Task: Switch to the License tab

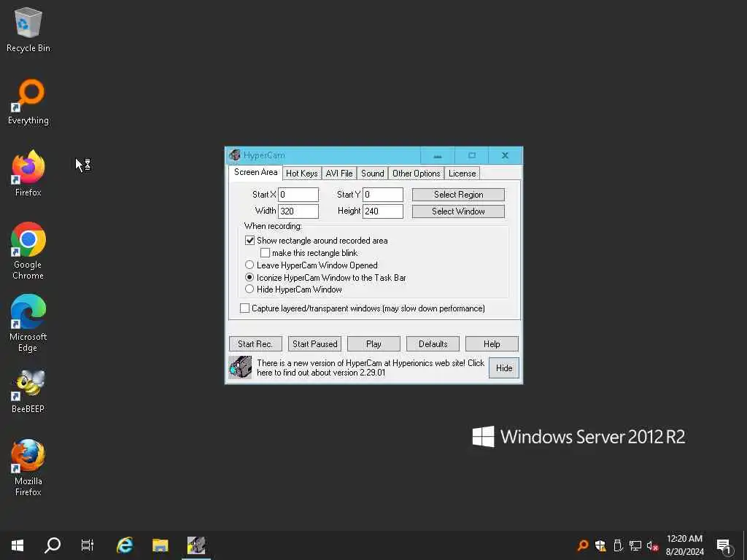Action: point(462,174)
